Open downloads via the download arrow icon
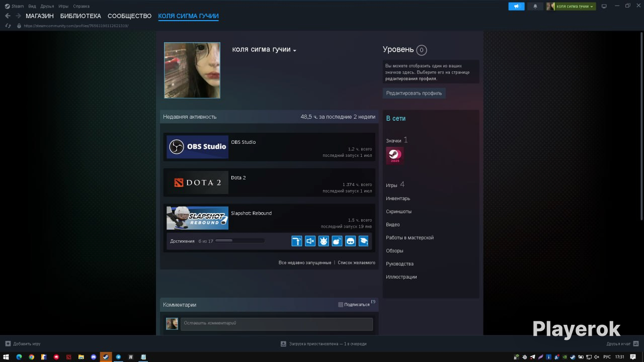644x362 pixels. pos(283,344)
